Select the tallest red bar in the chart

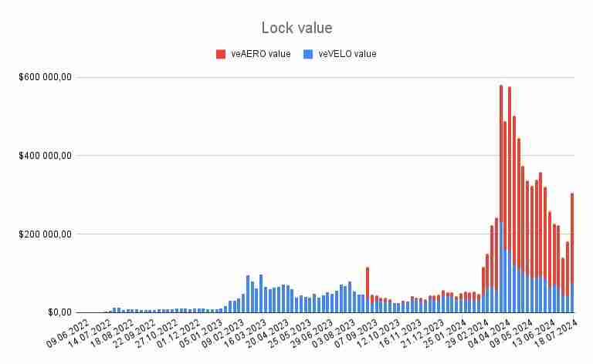click(x=501, y=154)
